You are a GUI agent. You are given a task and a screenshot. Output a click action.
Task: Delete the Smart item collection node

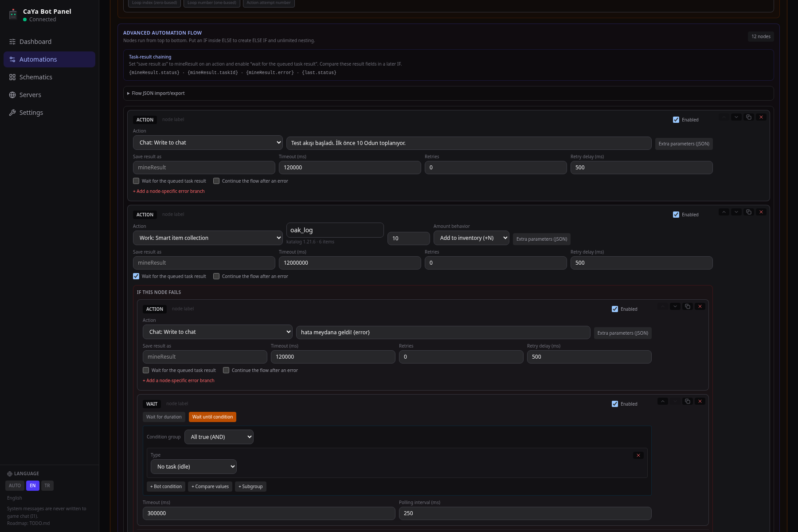coord(761,212)
